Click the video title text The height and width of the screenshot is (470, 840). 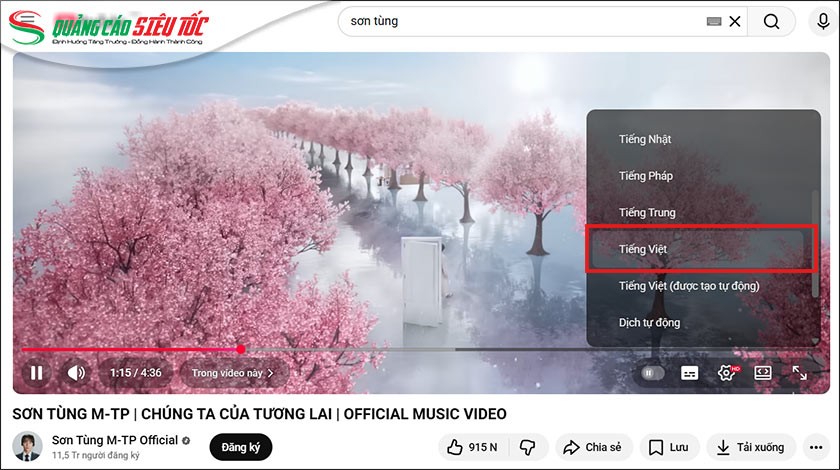(259, 414)
